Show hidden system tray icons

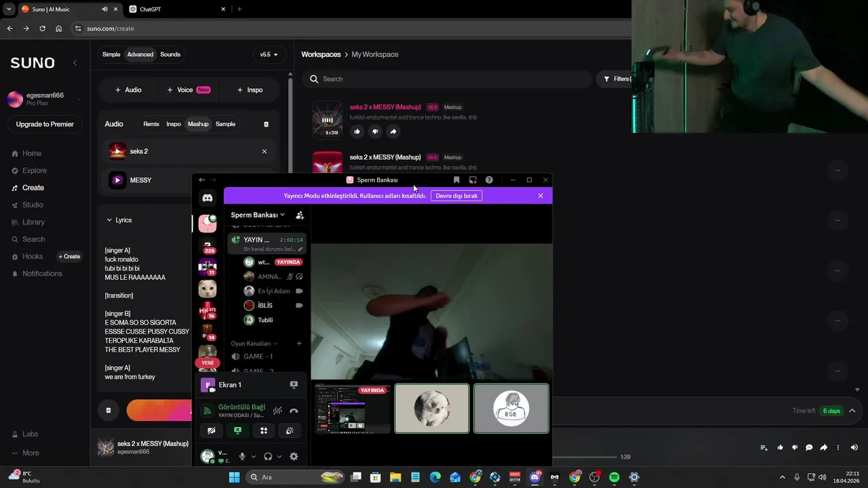[x=783, y=477]
